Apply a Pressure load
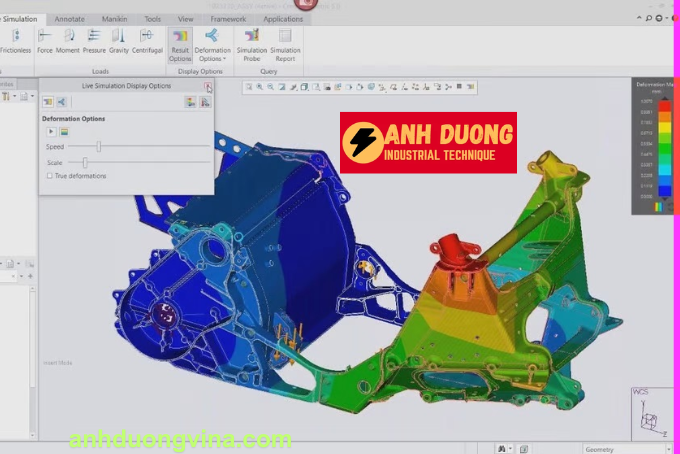The height and width of the screenshot is (454, 680). [94, 39]
